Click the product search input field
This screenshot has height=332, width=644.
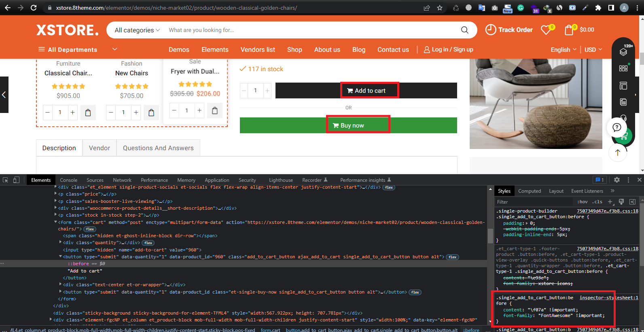[x=311, y=30]
